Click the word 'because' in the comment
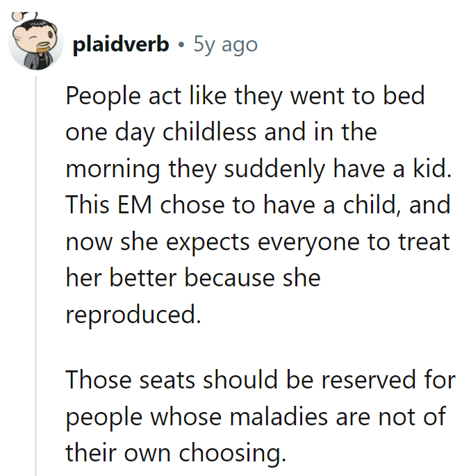This screenshot has width=471, height=476. click(x=230, y=278)
